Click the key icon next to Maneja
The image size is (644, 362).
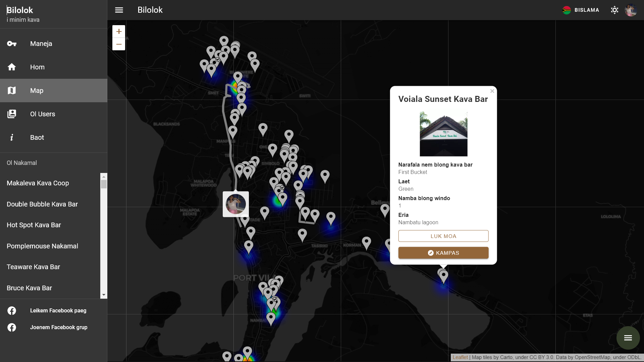click(x=12, y=44)
